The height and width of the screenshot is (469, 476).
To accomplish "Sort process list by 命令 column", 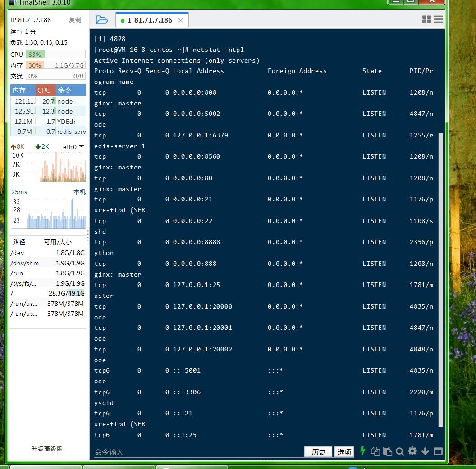I will coord(70,90).
